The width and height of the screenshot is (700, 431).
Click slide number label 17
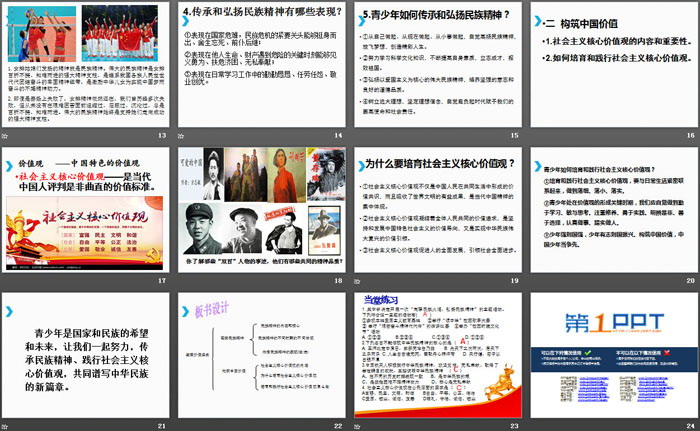click(162, 280)
